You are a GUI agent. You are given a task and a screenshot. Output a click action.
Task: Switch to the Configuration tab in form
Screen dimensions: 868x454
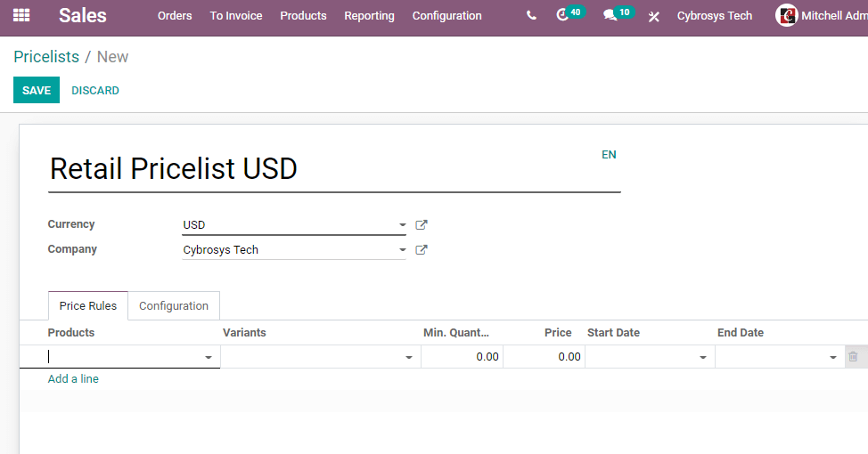(174, 306)
